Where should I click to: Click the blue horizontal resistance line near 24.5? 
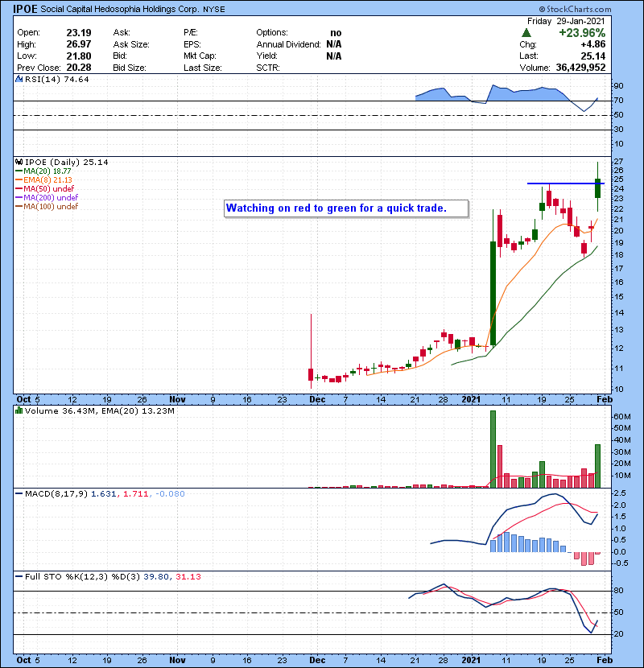[x=566, y=183]
